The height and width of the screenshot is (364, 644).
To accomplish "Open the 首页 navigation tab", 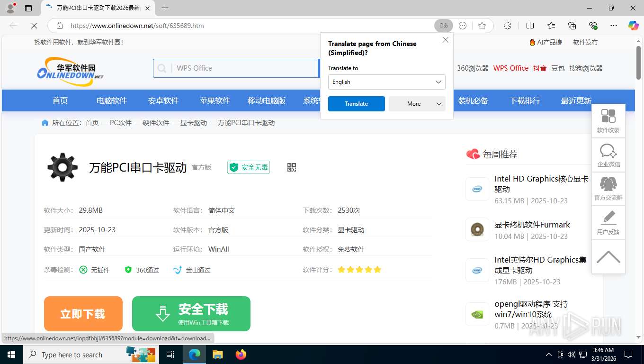I will pos(60,100).
